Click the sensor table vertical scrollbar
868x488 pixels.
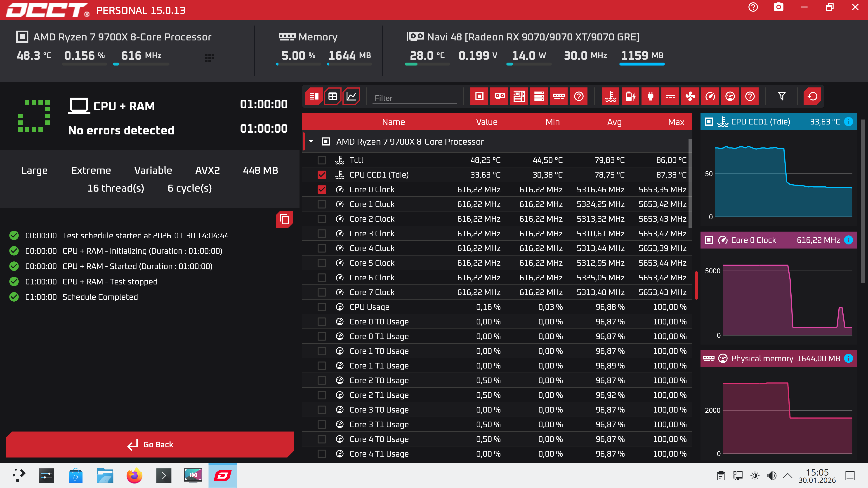(690, 183)
